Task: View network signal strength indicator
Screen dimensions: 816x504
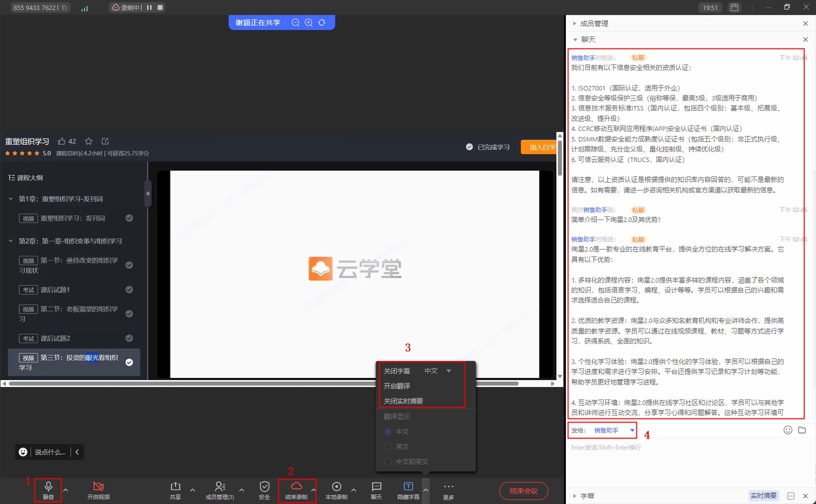Action: [x=85, y=8]
